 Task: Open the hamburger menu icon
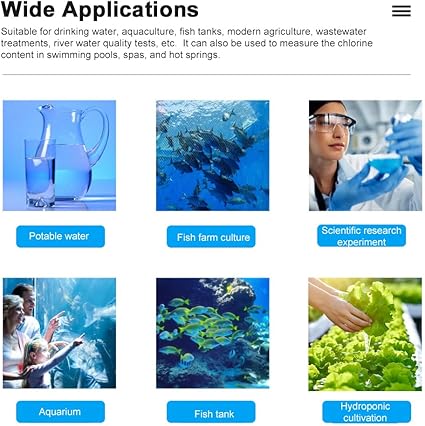[x=401, y=11]
